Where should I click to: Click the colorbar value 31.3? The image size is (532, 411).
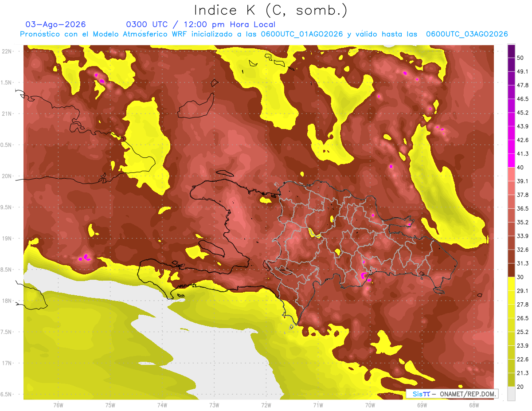(523, 263)
